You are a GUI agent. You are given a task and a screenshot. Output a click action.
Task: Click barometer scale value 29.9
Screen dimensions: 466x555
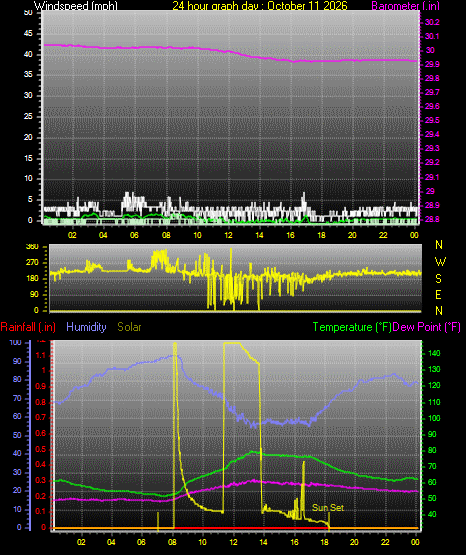432,64
